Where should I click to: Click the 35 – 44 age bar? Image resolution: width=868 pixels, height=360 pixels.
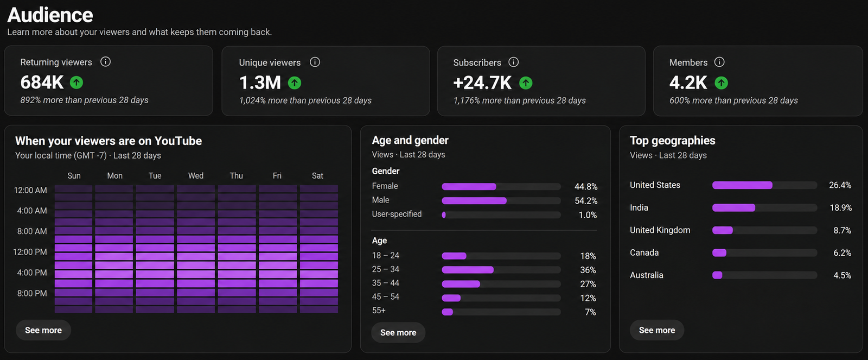click(x=501, y=283)
